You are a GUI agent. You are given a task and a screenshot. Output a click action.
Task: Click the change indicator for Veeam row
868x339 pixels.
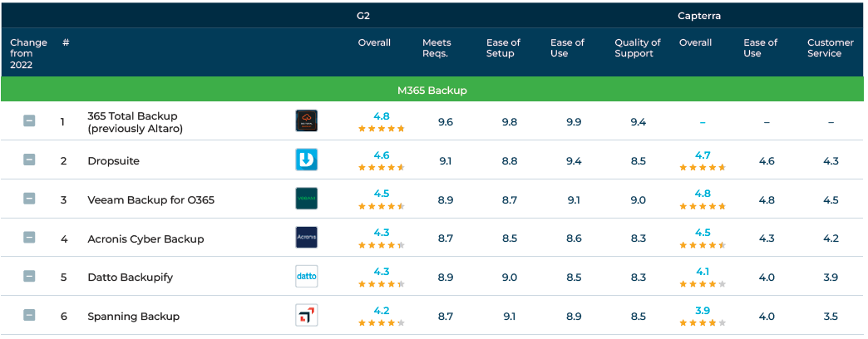click(29, 199)
